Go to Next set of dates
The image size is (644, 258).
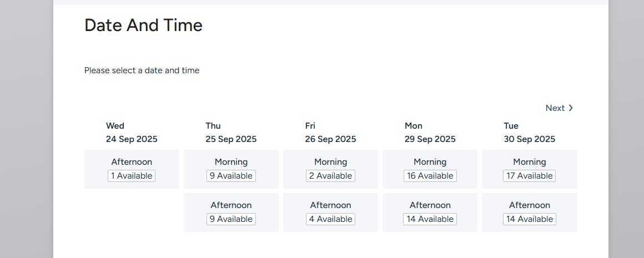pyautogui.click(x=559, y=108)
